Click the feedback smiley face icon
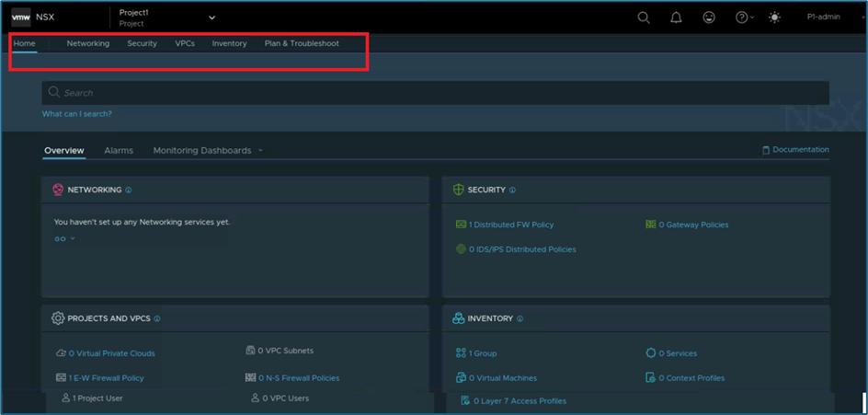 click(708, 17)
